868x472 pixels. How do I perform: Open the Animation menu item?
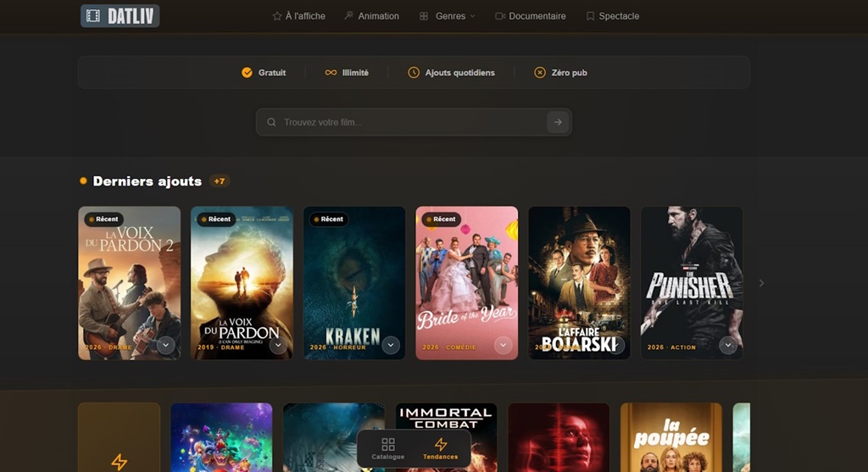point(371,16)
